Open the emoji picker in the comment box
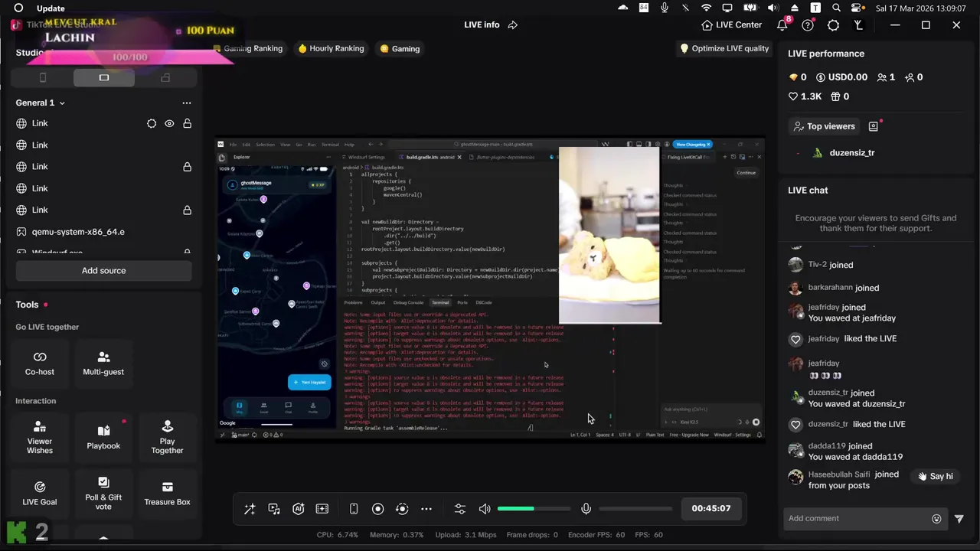The image size is (980, 551). 936,519
